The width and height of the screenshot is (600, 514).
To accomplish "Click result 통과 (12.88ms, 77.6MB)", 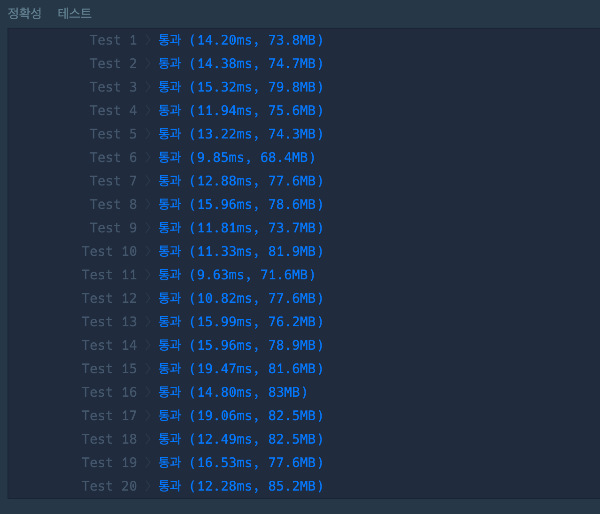I will [241, 181].
